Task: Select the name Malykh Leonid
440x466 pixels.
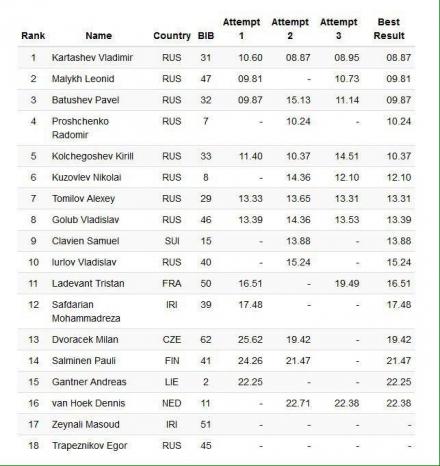Action: coord(83,79)
